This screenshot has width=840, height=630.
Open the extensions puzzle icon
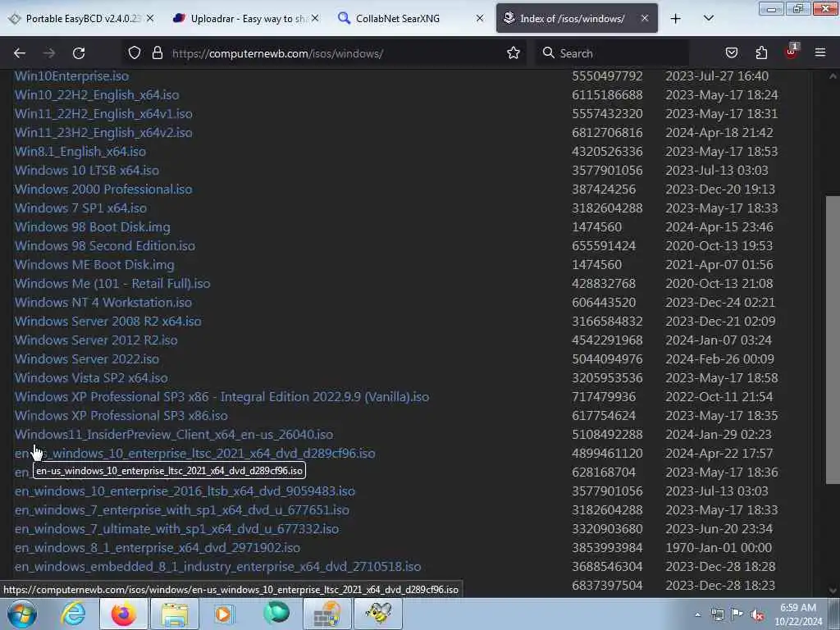pos(761,53)
